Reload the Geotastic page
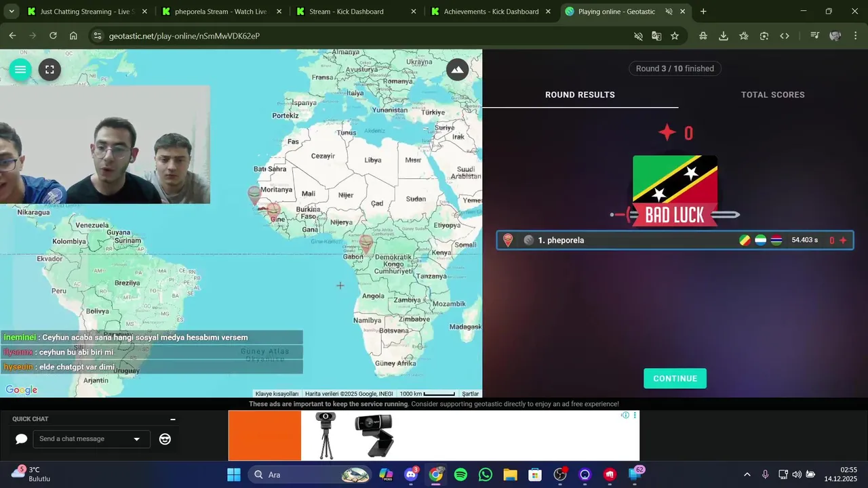 pos(53,36)
